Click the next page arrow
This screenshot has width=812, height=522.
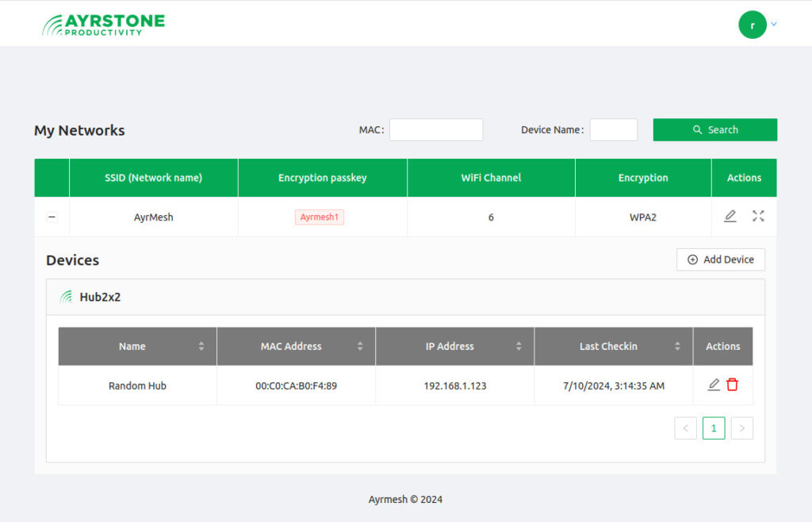click(x=741, y=428)
